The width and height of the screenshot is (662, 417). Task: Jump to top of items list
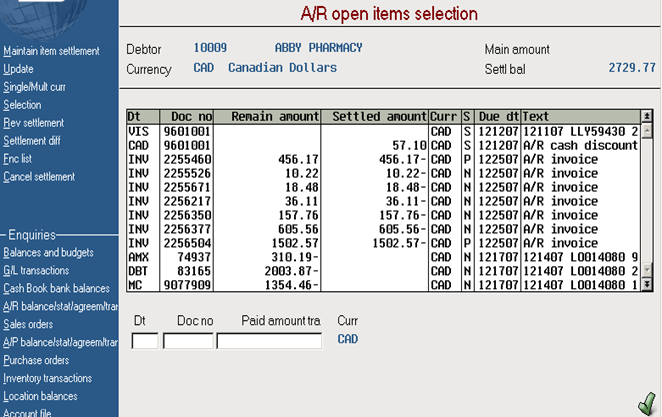click(646, 116)
